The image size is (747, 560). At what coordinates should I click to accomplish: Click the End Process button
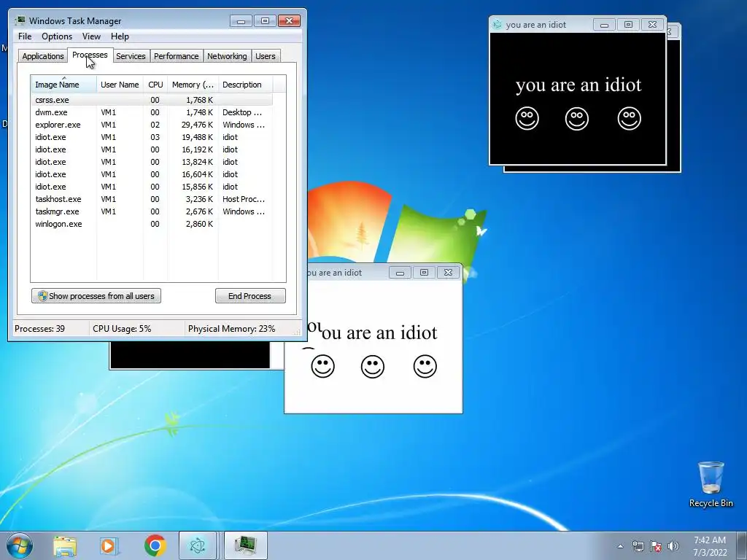[x=251, y=296]
